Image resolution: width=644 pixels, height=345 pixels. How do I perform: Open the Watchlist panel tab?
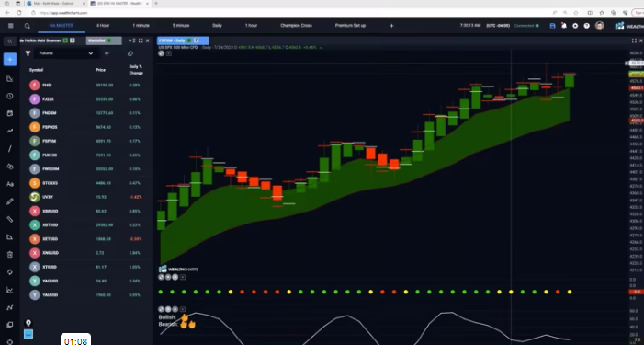click(x=104, y=40)
